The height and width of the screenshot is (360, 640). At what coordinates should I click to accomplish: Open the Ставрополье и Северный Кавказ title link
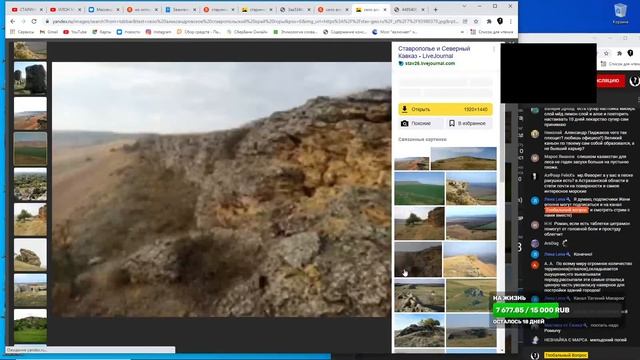coord(434,52)
